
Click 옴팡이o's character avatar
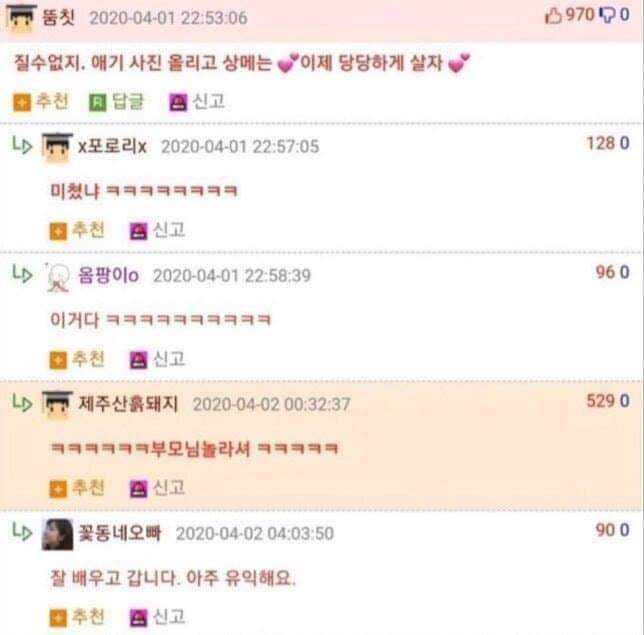coord(58,277)
